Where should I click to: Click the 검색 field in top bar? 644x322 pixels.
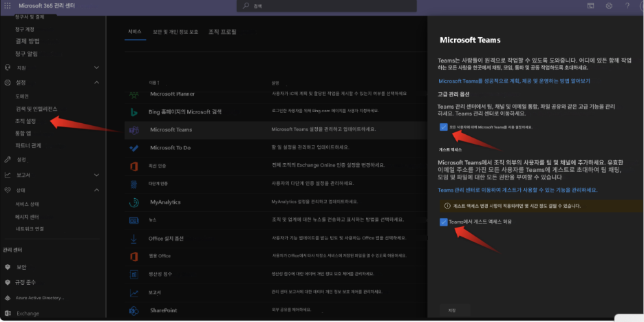327,6
